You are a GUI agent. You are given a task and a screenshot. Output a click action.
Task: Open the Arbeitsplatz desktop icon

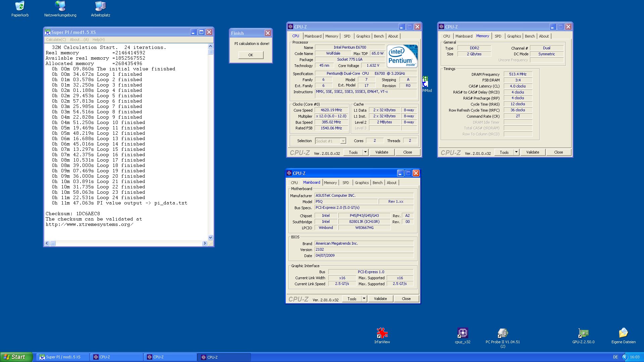pyautogui.click(x=101, y=9)
